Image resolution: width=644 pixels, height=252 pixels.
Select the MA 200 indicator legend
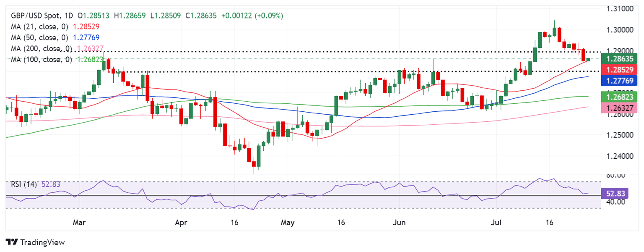[x=40, y=48]
